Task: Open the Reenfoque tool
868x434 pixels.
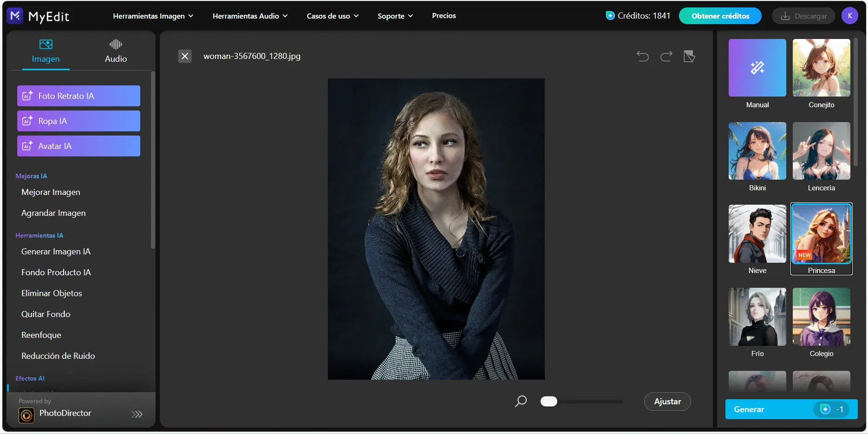Action: [41, 335]
